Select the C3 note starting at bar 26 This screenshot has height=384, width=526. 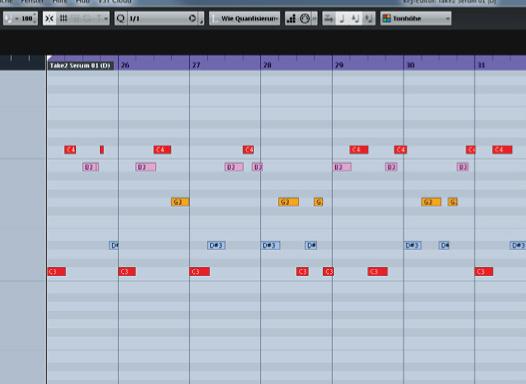pyautogui.click(x=127, y=272)
